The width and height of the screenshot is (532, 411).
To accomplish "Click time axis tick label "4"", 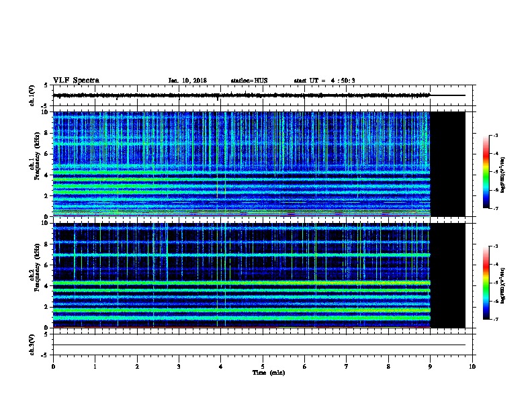I will coord(221,367).
